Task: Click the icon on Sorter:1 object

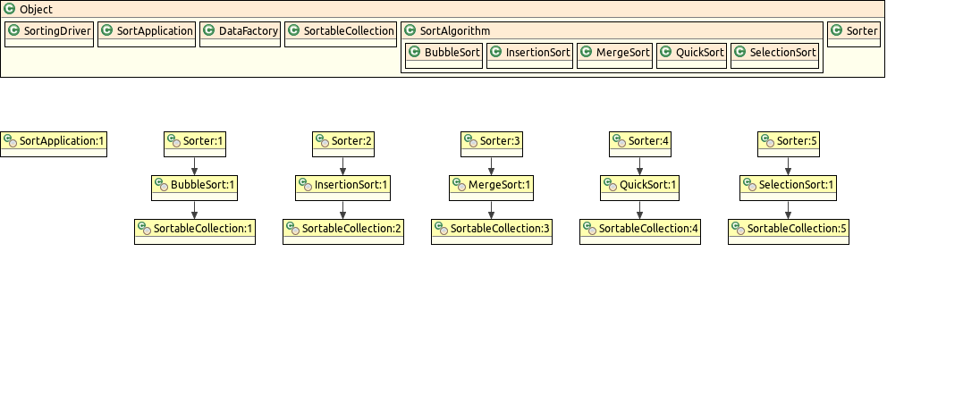Action: [173, 141]
